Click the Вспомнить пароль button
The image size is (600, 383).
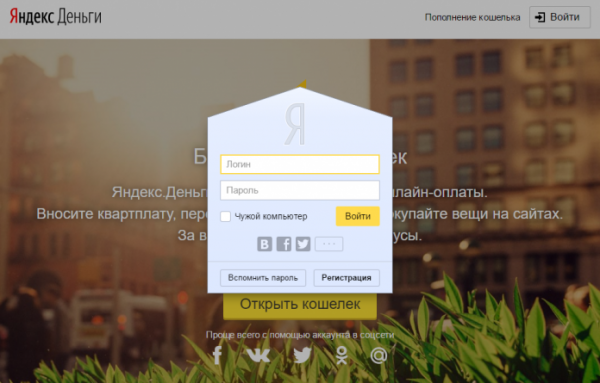click(x=263, y=278)
